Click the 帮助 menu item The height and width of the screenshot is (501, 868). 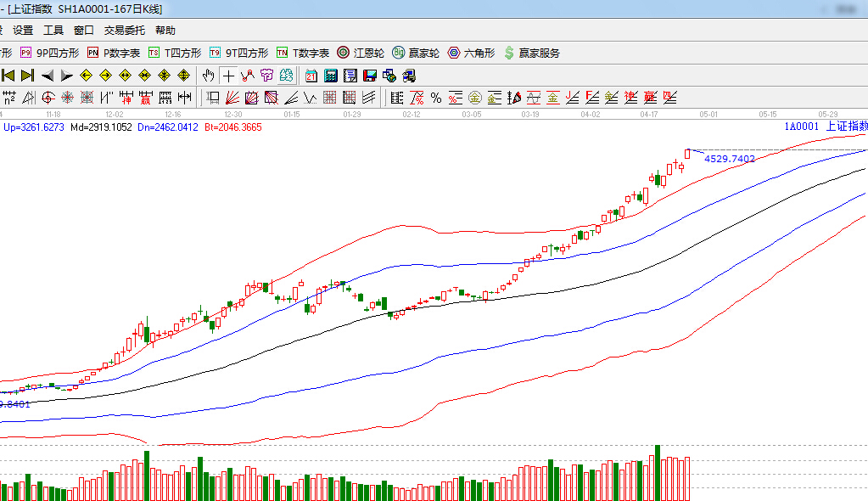coord(165,30)
